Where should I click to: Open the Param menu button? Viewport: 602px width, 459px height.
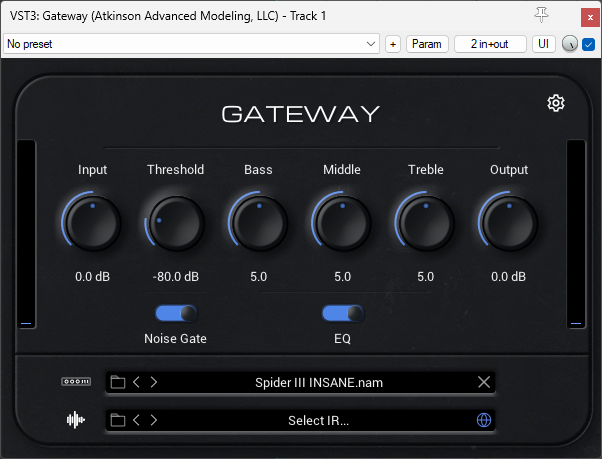[x=427, y=44]
